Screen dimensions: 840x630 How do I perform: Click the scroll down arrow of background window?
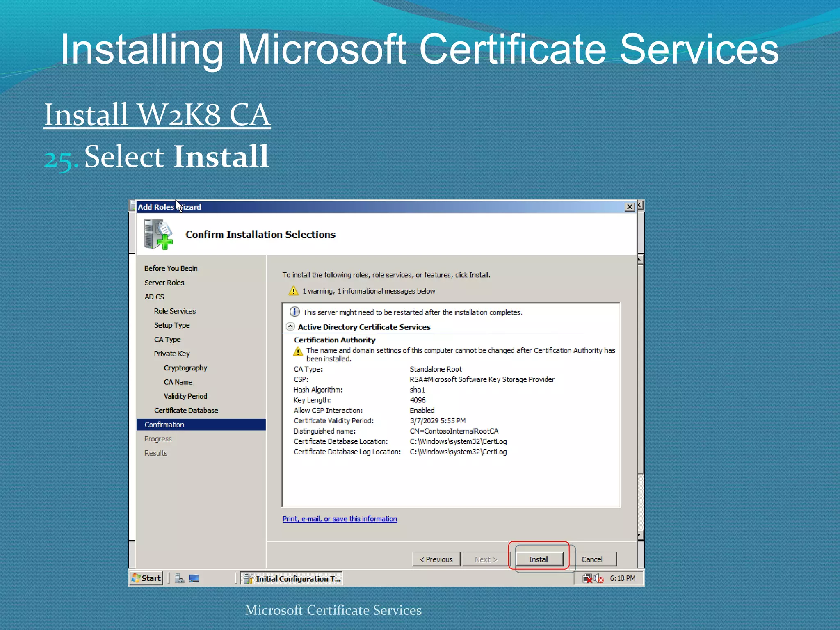(640, 536)
